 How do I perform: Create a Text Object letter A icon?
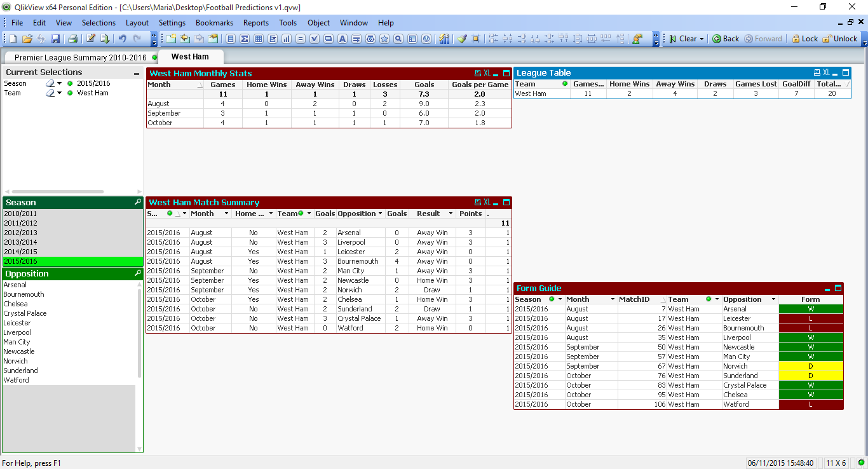tap(342, 39)
